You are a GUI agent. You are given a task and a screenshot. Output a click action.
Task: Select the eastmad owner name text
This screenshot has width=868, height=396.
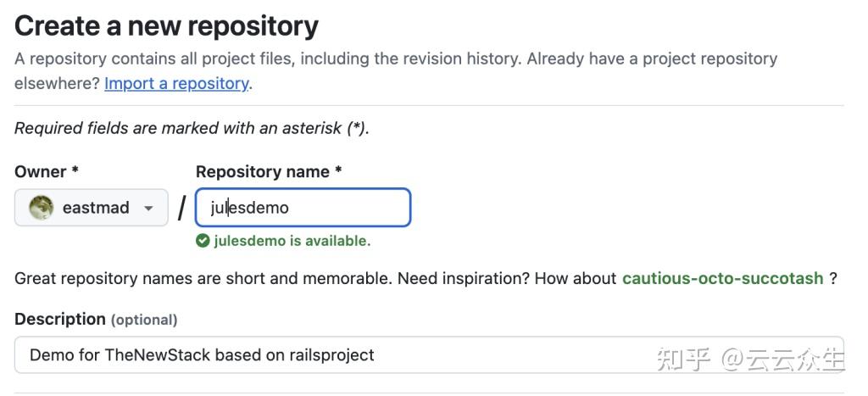pos(96,208)
